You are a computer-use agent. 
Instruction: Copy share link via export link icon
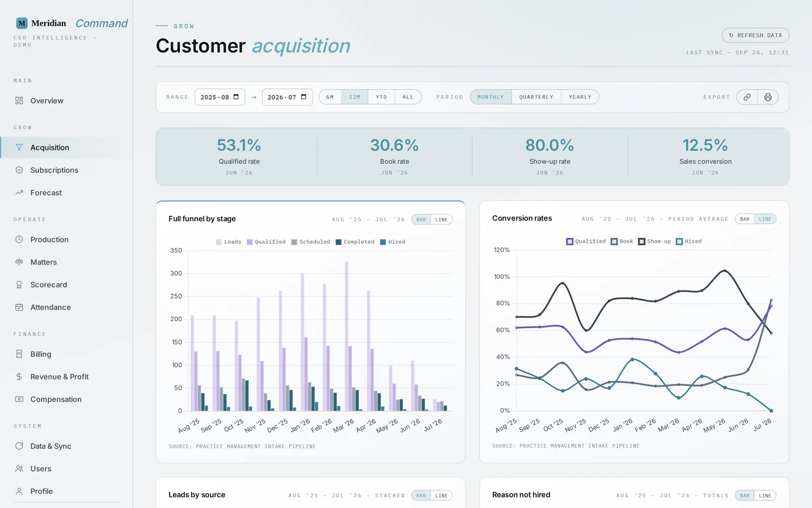(x=747, y=97)
